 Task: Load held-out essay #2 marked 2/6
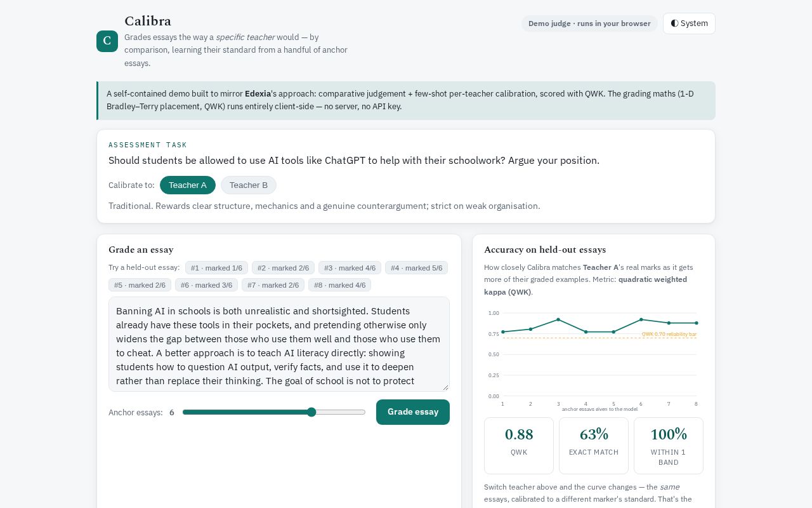pyautogui.click(x=283, y=268)
